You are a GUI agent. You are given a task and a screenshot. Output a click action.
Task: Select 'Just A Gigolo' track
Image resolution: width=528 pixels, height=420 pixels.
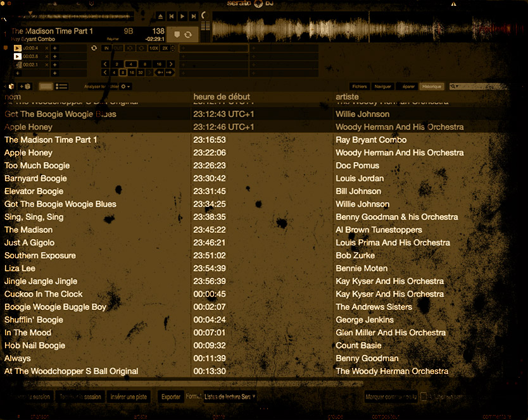coord(256,242)
